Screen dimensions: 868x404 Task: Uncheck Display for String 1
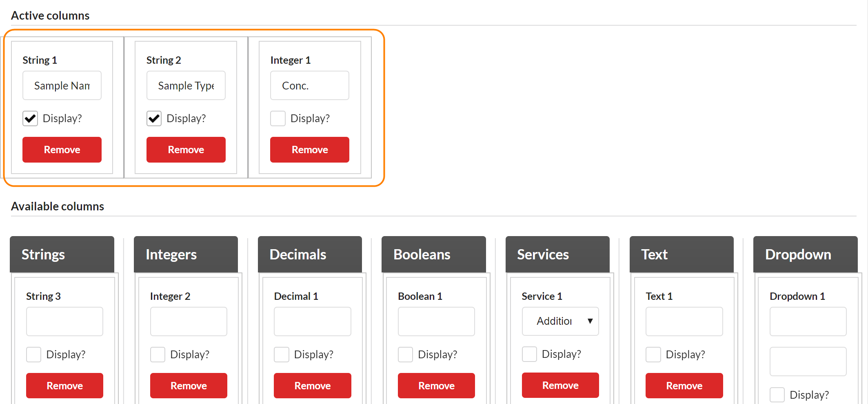click(30, 118)
